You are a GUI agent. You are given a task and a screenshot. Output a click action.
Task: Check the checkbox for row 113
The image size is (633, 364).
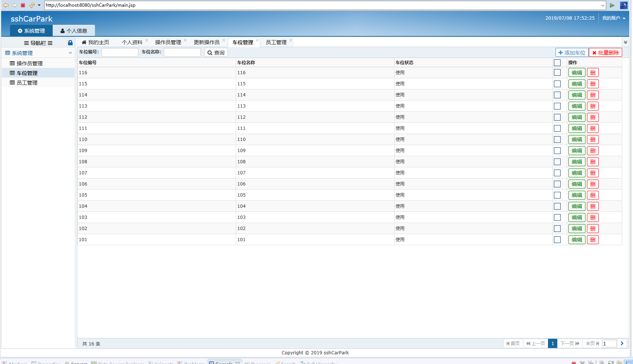pos(557,106)
